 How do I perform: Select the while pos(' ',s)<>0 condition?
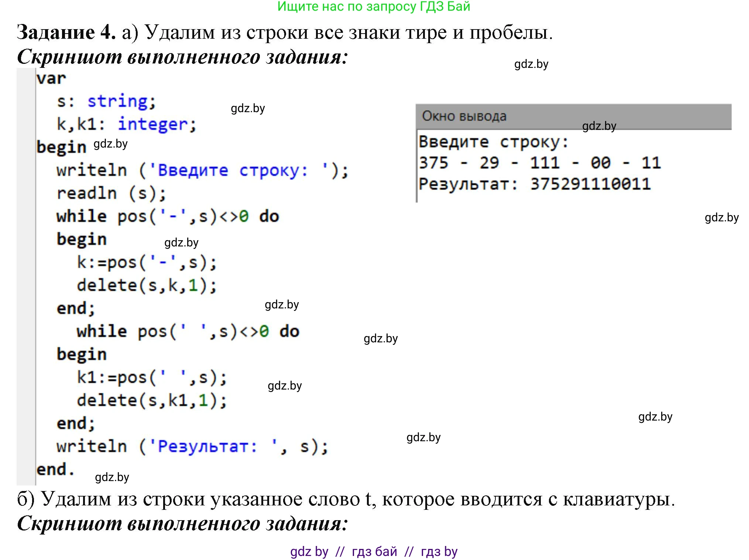(186, 331)
